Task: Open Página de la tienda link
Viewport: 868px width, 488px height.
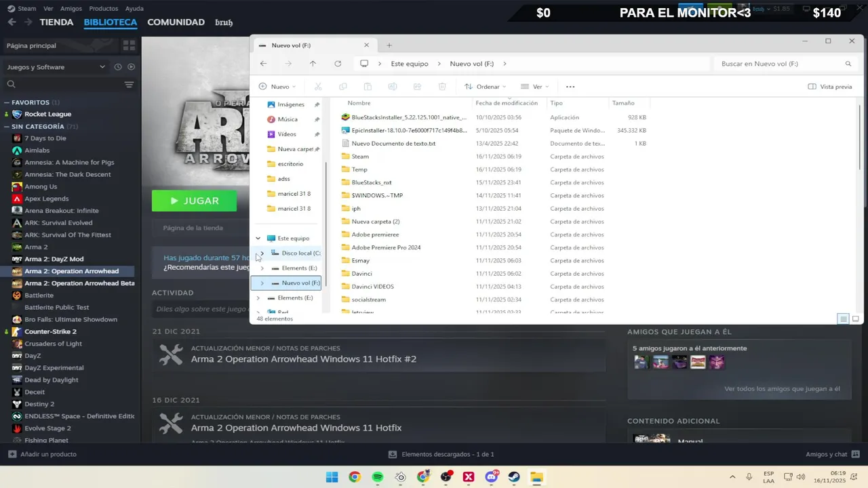Action: coord(193,228)
